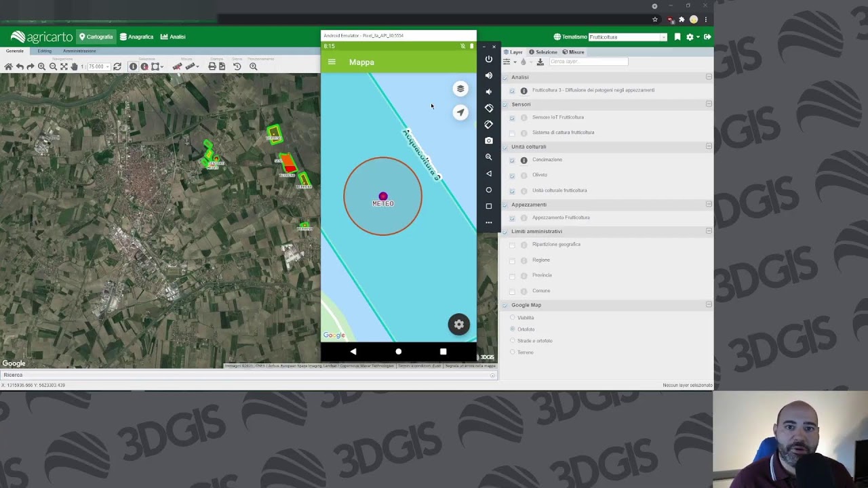Image resolution: width=868 pixels, height=488 pixels.
Task: Click the next view (redo) arrow
Action: (31, 66)
